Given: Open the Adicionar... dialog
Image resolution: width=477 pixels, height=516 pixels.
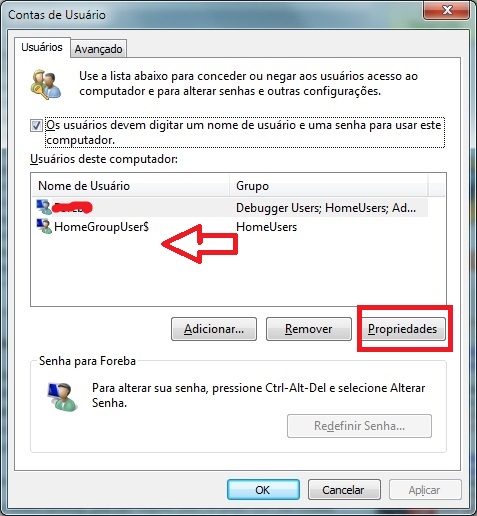Looking at the screenshot, I should tap(214, 329).
